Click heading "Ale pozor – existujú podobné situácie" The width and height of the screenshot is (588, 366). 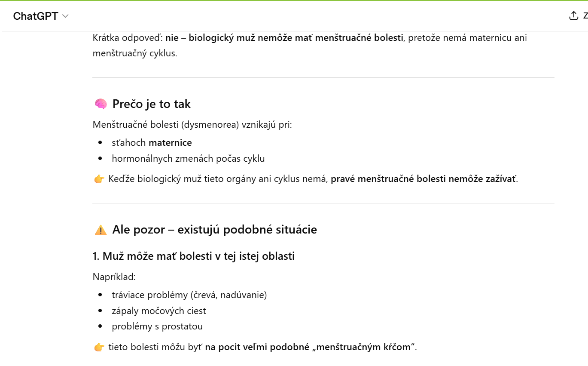click(214, 230)
